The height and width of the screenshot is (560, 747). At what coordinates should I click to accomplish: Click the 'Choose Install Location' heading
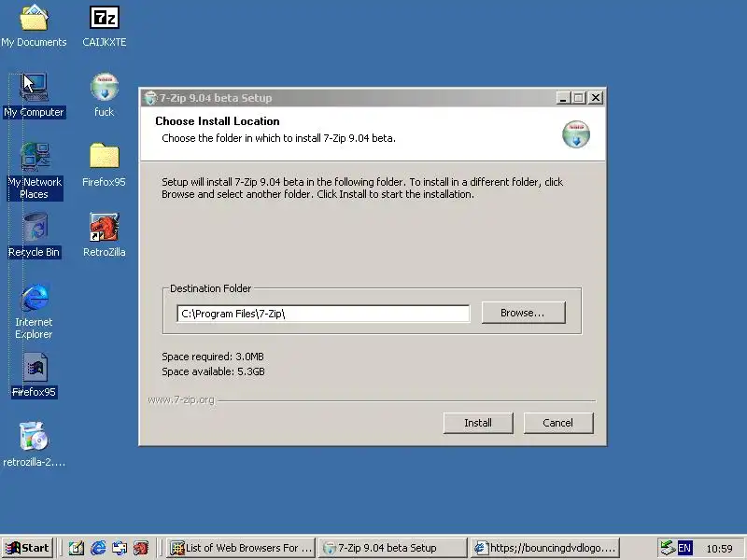point(218,121)
